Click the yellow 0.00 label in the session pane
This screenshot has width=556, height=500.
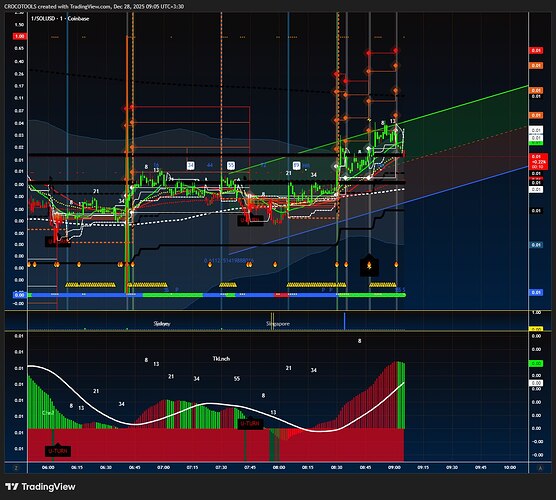(x=536, y=329)
